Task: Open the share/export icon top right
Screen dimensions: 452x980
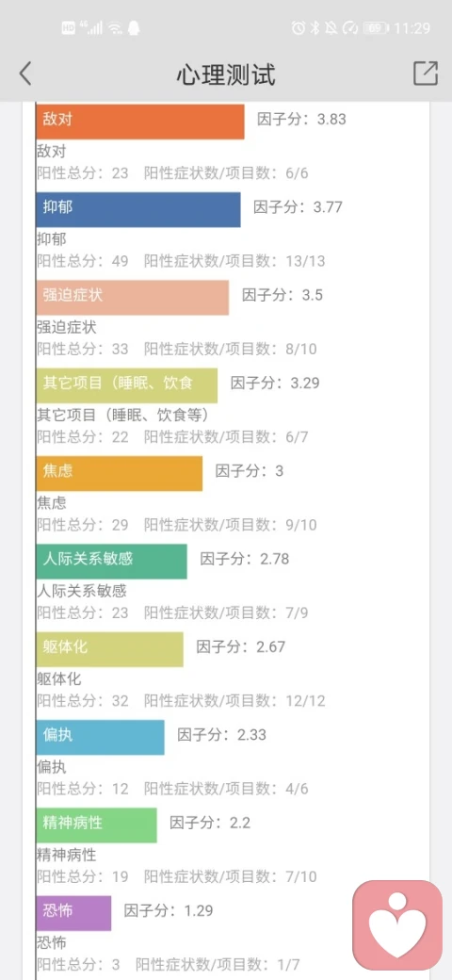Action: tap(426, 73)
